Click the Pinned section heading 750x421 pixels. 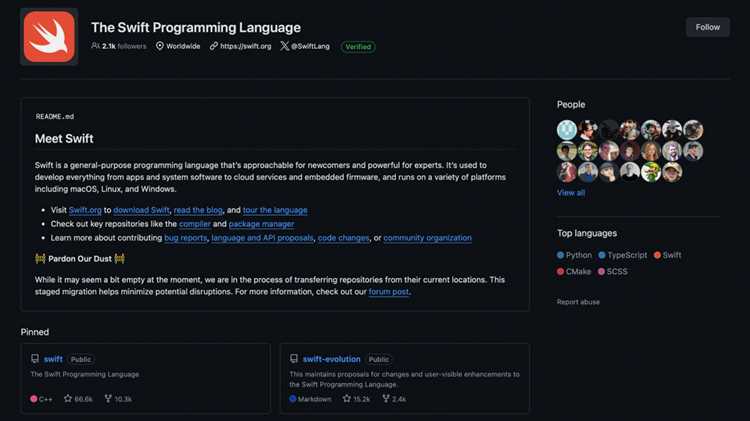coord(34,332)
